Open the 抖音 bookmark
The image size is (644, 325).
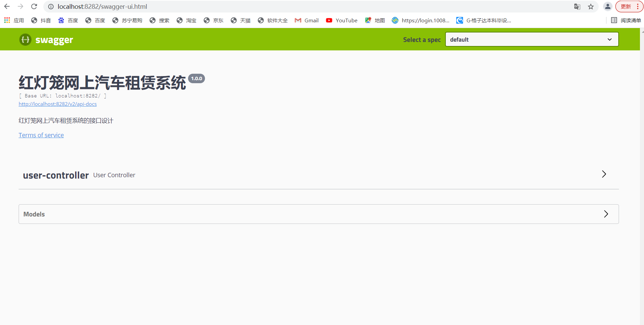pyautogui.click(x=41, y=20)
